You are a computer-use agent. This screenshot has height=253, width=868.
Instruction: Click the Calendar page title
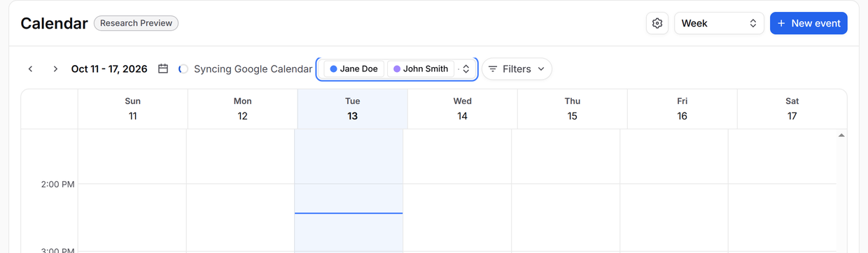point(54,23)
